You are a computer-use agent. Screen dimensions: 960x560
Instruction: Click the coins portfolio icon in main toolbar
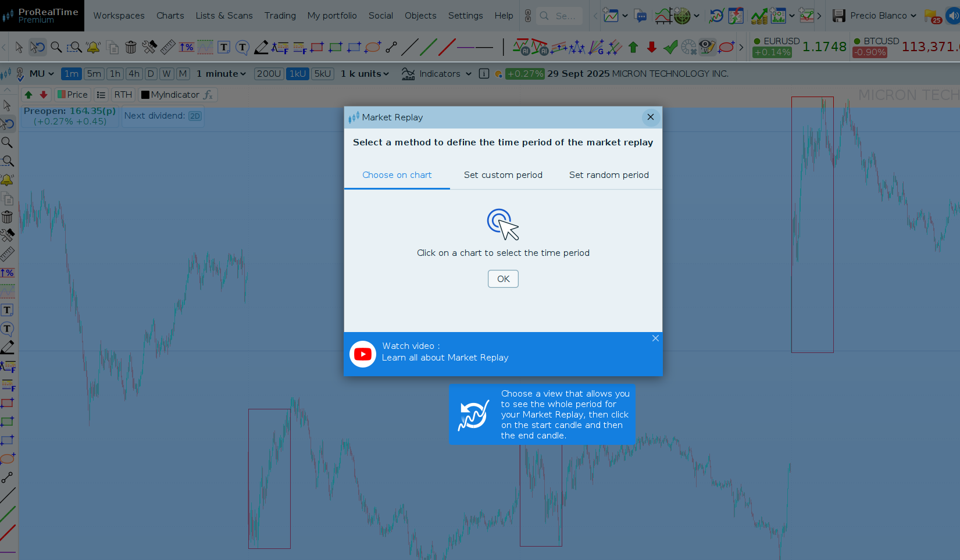759,16
